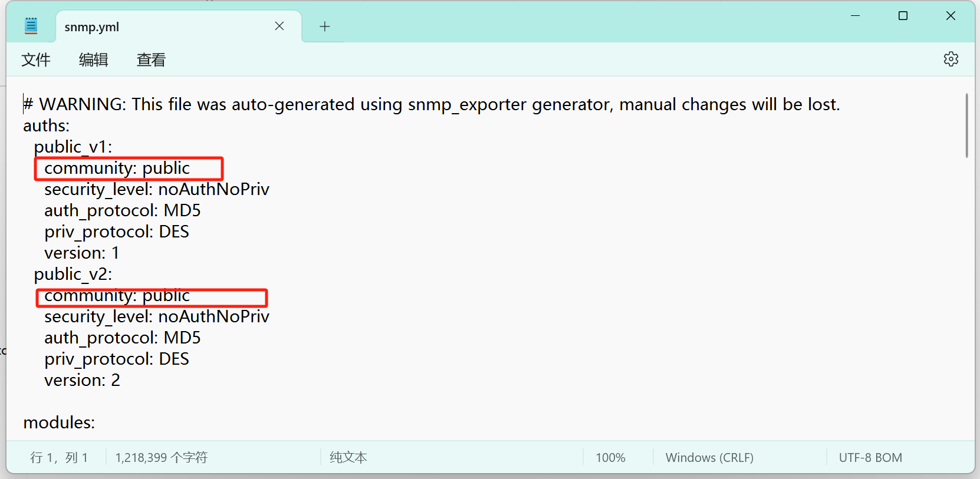Click the Notepad app icon
This screenshot has height=479, width=980.
31,26
